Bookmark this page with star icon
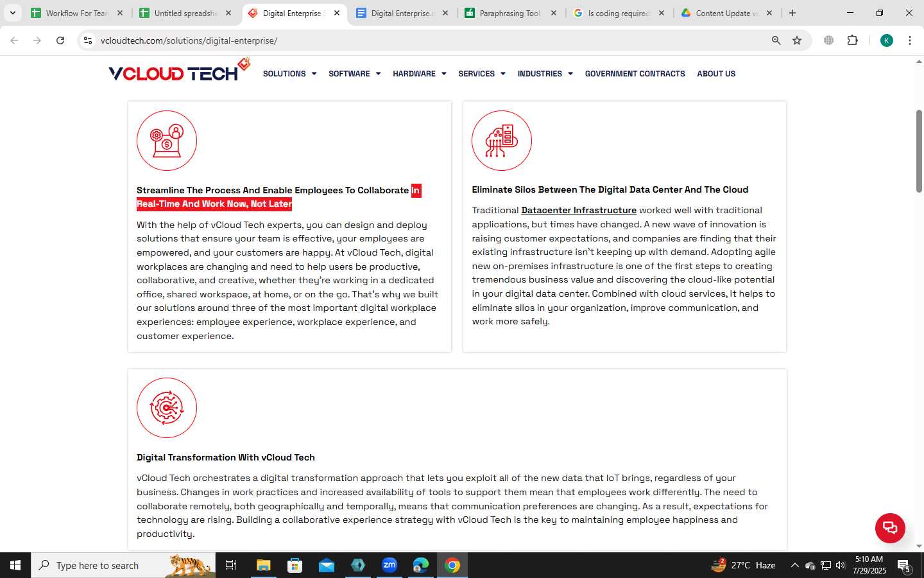This screenshot has width=924, height=578. click(x=797, y=40)
